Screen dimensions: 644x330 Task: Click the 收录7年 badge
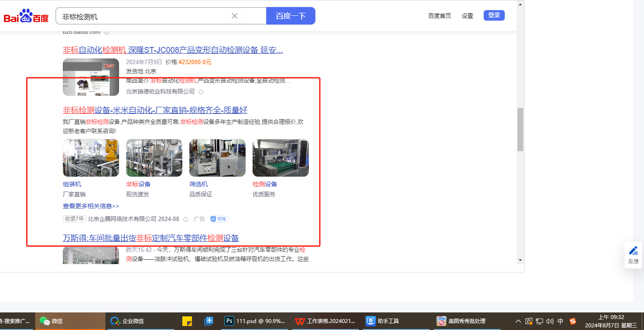point(74,219)
